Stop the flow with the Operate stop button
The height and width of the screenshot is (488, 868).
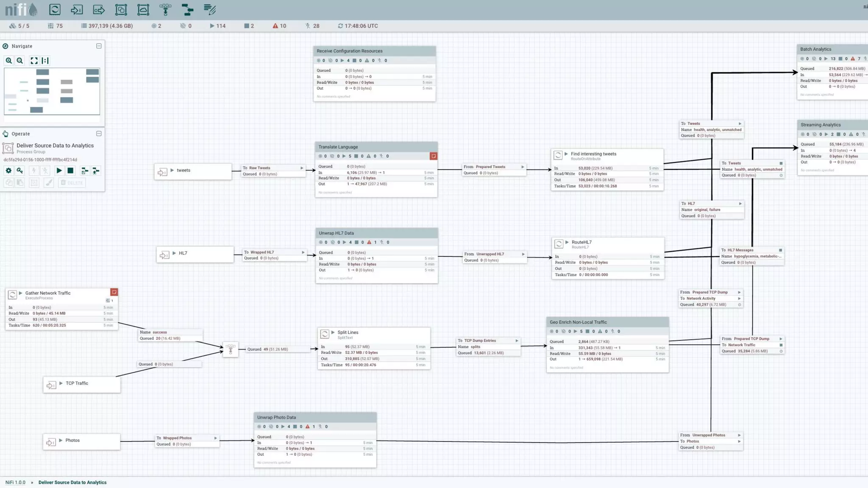click(70, 171)
